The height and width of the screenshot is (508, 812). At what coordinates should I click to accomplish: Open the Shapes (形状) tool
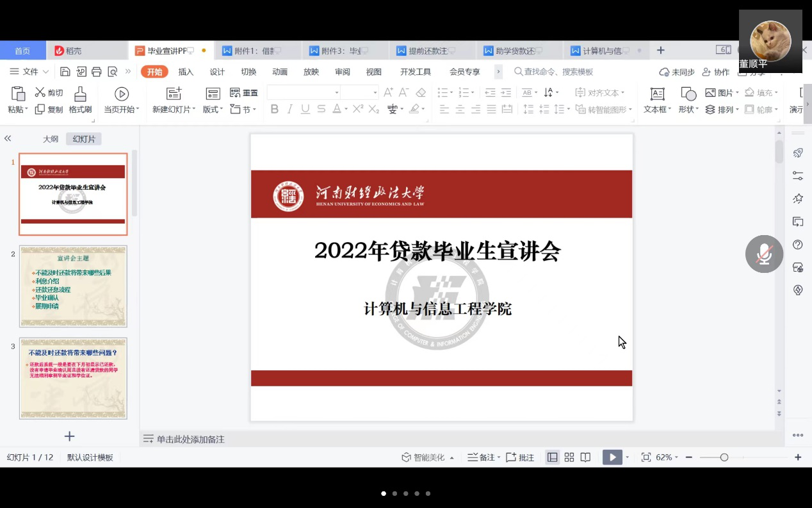pos(688,95)
